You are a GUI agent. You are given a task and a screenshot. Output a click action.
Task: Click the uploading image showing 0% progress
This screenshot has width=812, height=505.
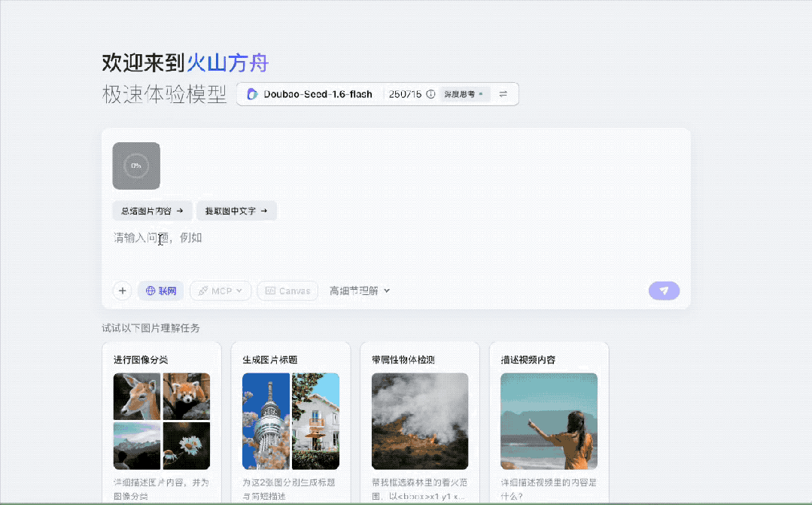(135, 166)
